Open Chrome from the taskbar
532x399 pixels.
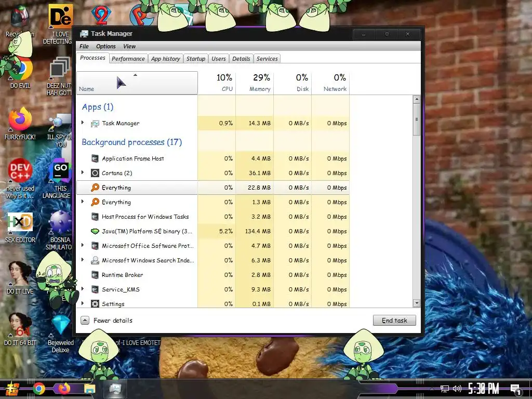point(39,389)
